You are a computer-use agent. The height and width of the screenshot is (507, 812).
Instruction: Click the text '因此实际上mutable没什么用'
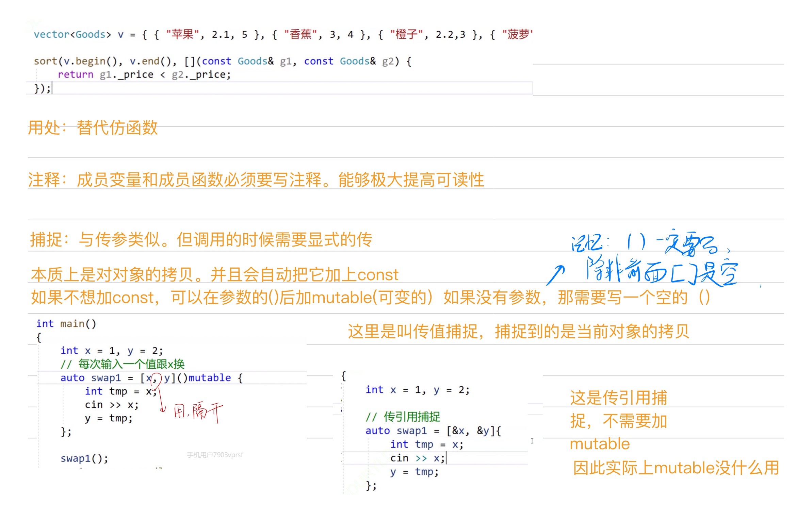click(x=676, y=468)
